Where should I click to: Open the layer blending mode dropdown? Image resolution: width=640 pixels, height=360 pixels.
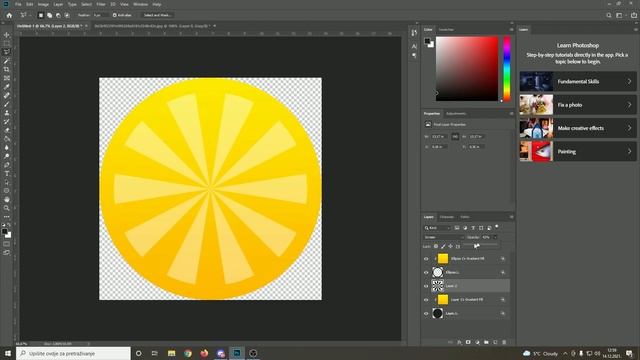pos(444,237)
